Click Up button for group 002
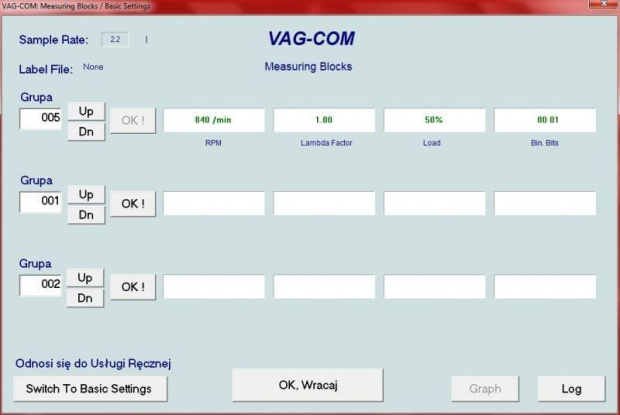Viewport: 620px width, 415px height. (x=85, y=278)
